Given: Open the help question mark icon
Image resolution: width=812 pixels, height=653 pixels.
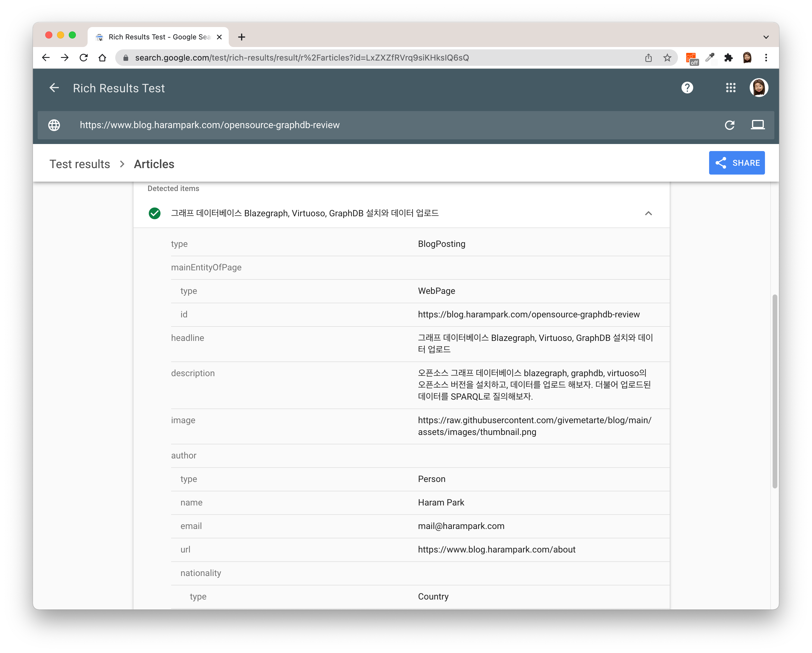Looking at the screenshot, I should [687, 88].
